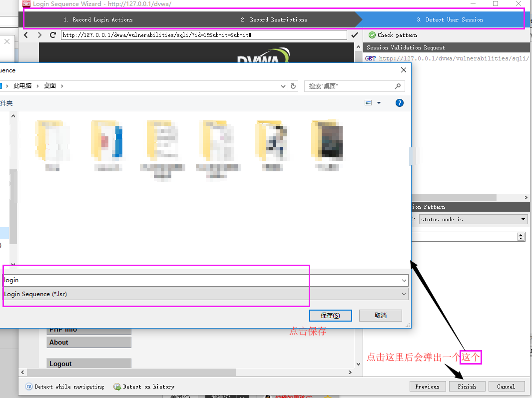The width and height of the screenshot is (532, 398).
Task: Switch to the 2. Record Restrictions step
Action: click(x=274, y=20)
